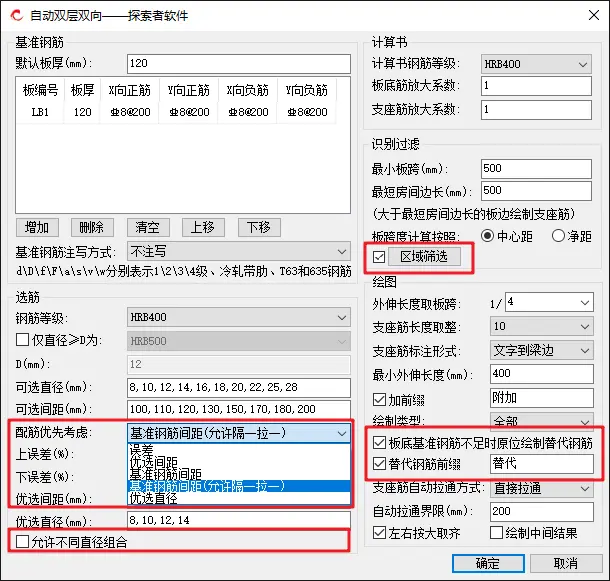Choose 优选间距 from the dropdown list
The height and width of the screenshot is (581, 610).
coord(239,462)
